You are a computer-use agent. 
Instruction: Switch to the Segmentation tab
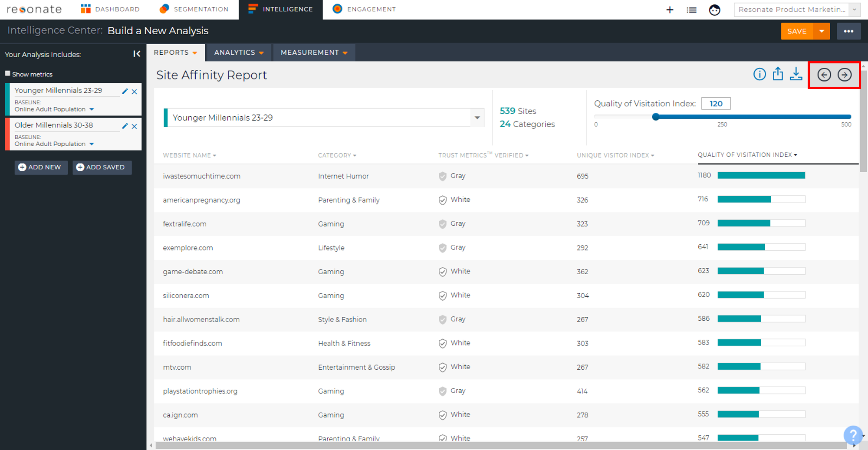point(194,9)
